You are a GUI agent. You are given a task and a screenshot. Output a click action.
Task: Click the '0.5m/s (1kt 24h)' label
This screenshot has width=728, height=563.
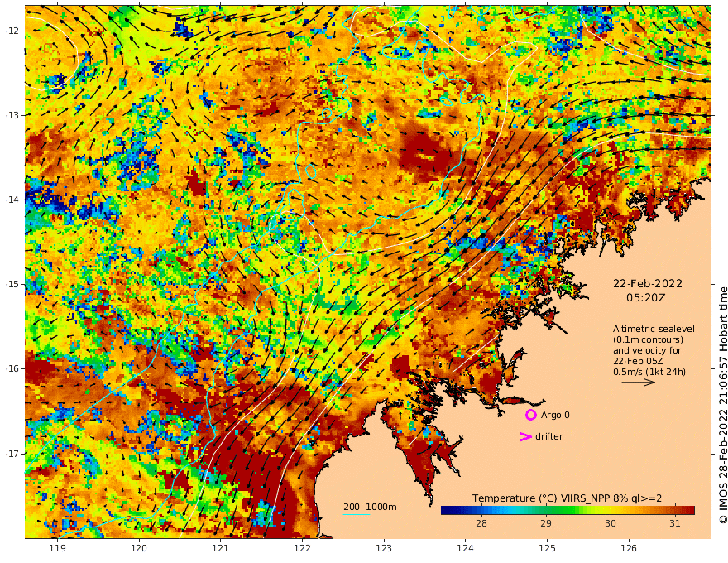click(649, 372)
